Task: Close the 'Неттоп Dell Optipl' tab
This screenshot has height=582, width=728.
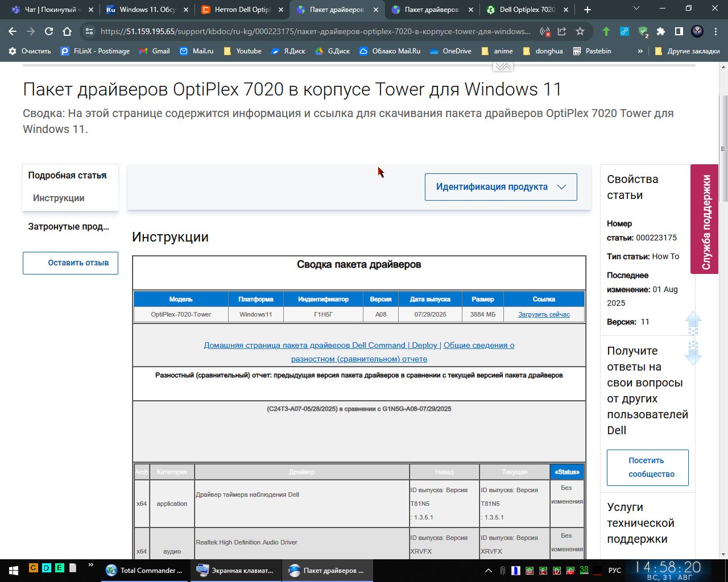Action: point(280,10)
